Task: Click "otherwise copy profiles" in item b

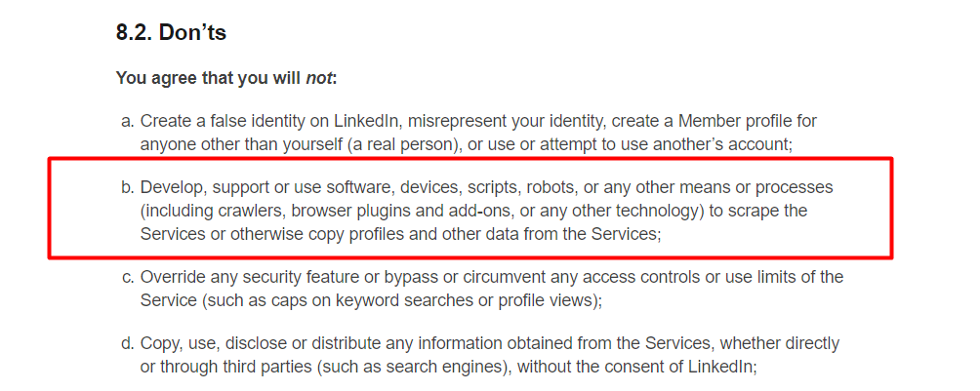Action: (x=294, y=234)
